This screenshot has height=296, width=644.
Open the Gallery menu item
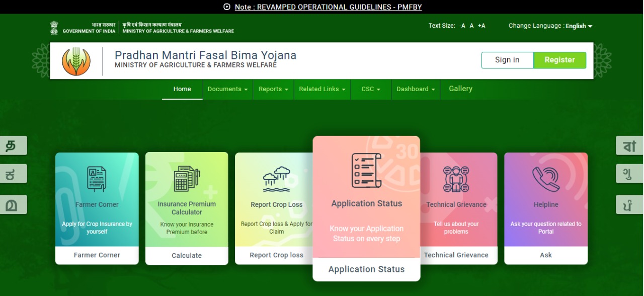click(x=460, y=89)
